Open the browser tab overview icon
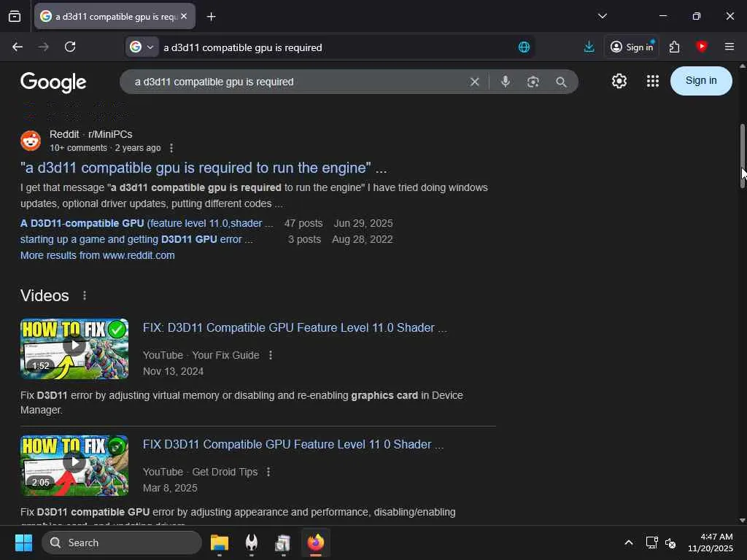The width and height of the screenshot is (747, 560). click(15, 17)
